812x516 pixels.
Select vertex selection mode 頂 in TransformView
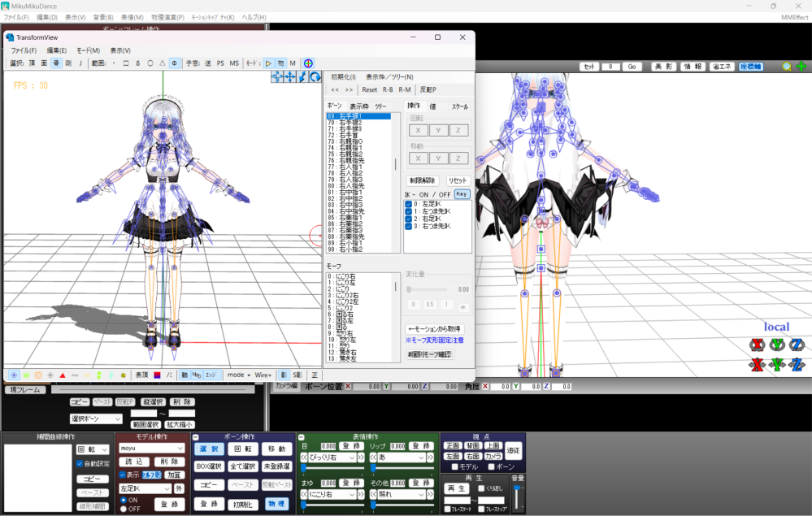click(x=32, y=63)
